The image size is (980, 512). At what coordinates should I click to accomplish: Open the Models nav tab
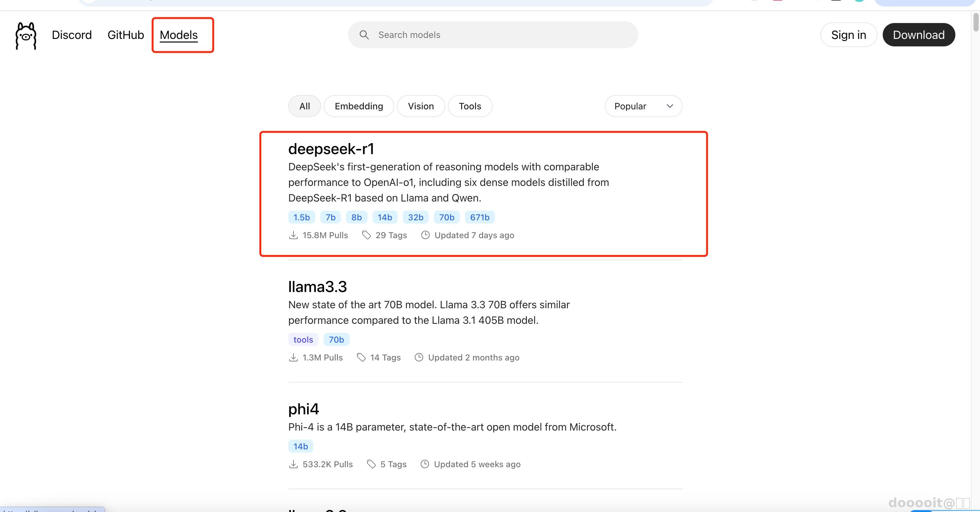[x=178, y=35]
